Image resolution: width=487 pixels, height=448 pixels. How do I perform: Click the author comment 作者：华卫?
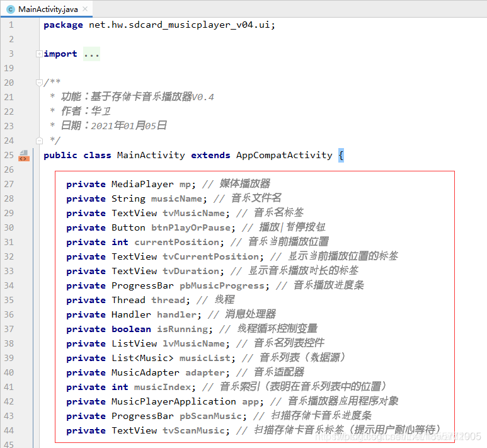pyautogui.click(x=86, y=112)
